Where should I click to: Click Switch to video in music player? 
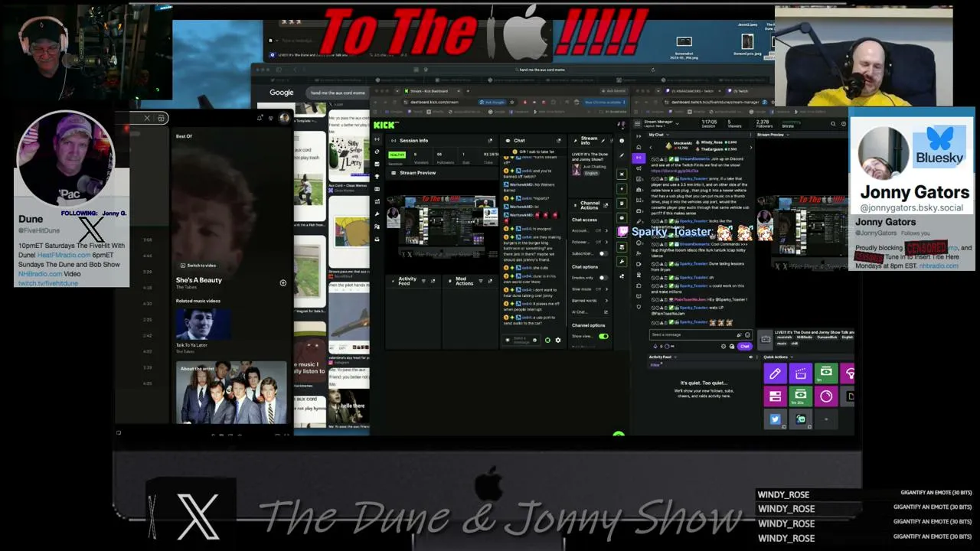[198, 266]
